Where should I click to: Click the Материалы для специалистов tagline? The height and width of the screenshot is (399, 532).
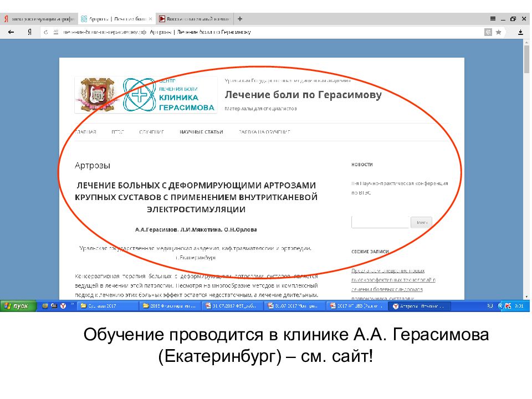[260, 109]
